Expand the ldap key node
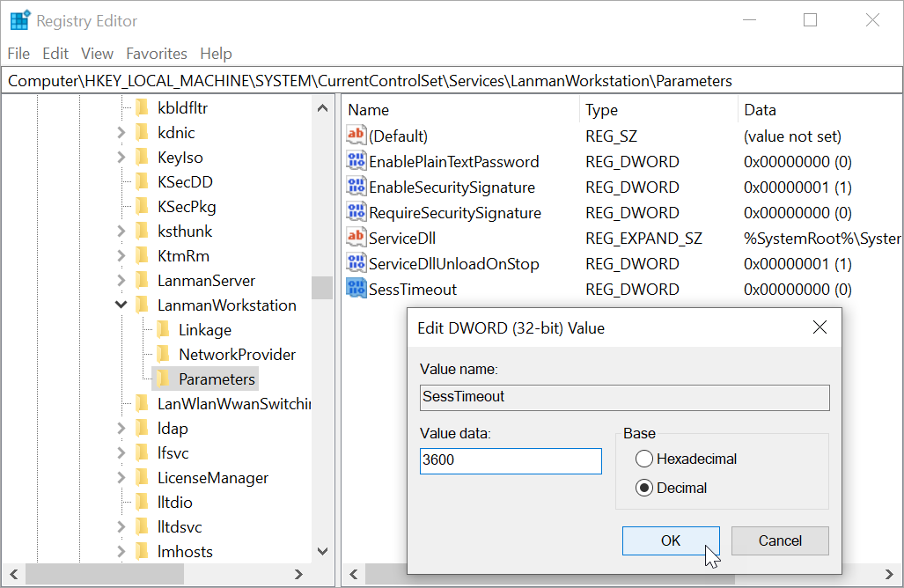 pyautogui.click(x=121, y=429)
